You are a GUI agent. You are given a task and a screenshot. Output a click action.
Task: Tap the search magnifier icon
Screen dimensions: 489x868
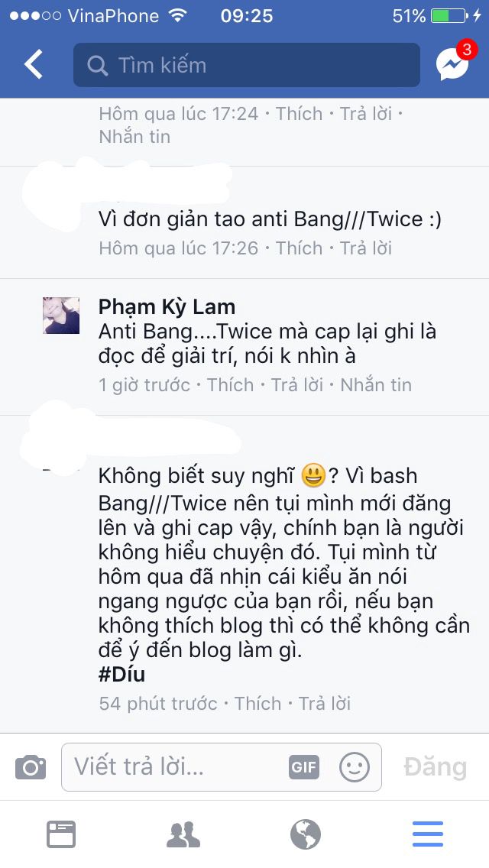click(98, 66)
